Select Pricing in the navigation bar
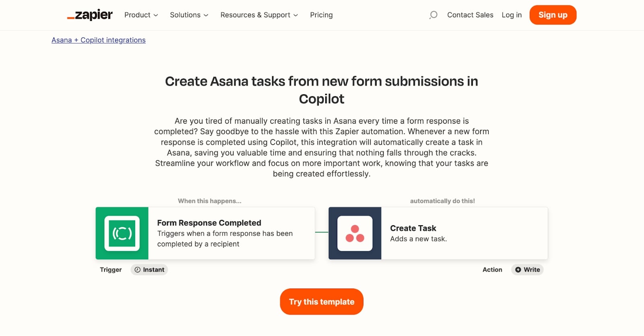644x336 pixels. [321, 15]
